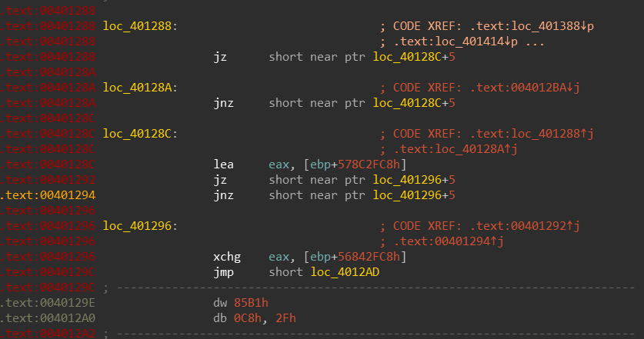
Task: Click the 578C2FC8h offset operand
Action: click(369, 165)
